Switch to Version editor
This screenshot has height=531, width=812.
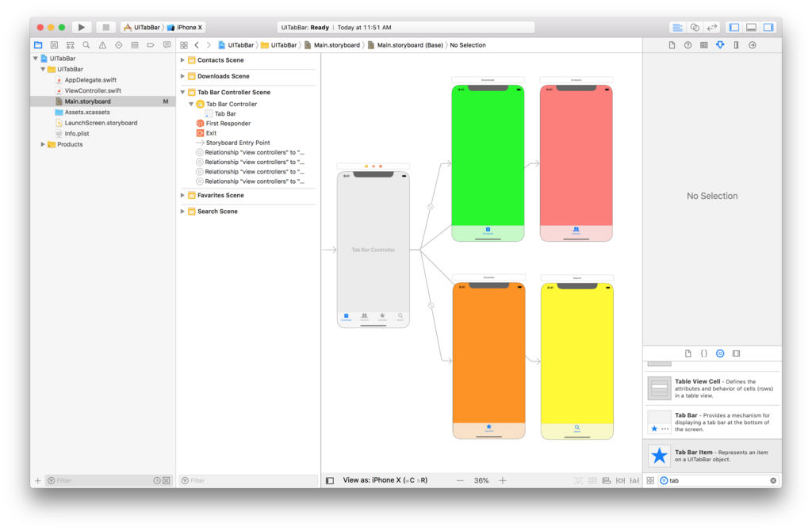pos(712,28)
